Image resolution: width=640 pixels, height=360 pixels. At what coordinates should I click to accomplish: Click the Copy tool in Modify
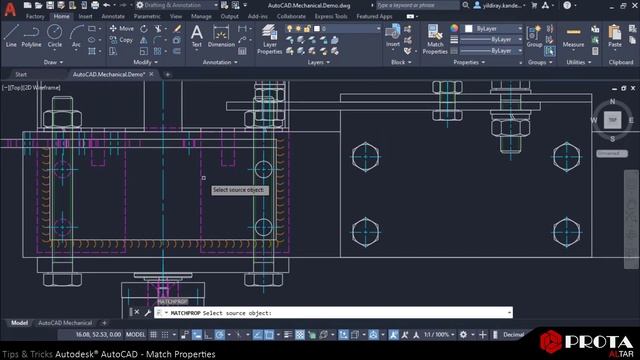122,40
